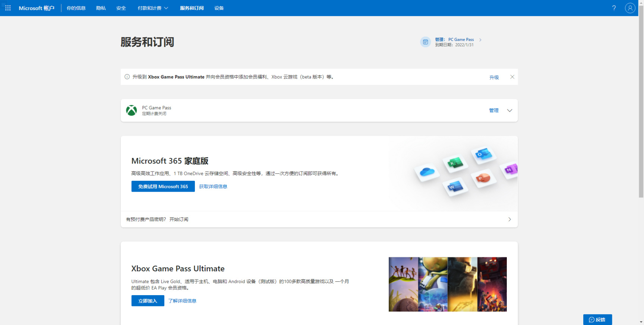
Task: Open the 管理: PC Game Pass link at top
Action: tap(454, 40)
